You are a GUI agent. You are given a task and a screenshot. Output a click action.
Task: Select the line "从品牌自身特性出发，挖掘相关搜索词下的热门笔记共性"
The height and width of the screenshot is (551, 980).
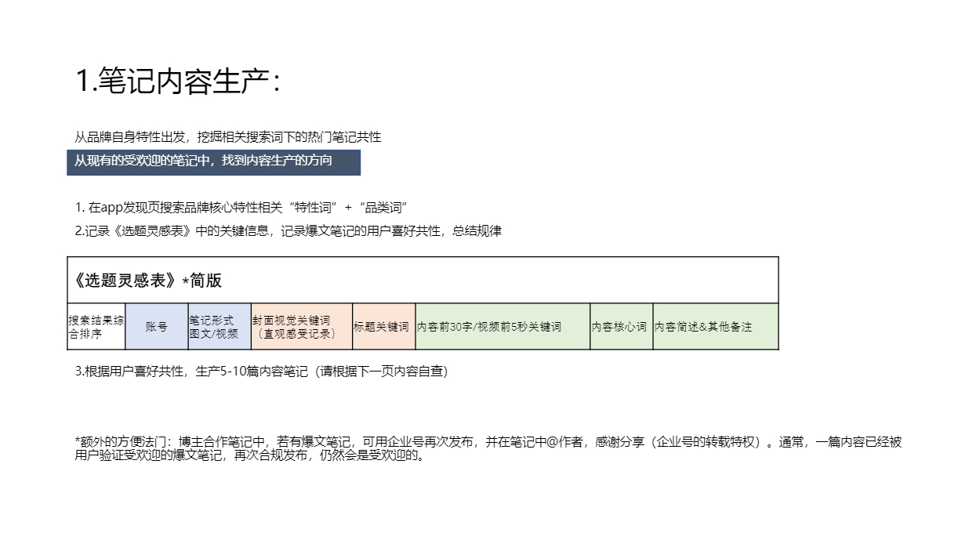click(228, 137)
